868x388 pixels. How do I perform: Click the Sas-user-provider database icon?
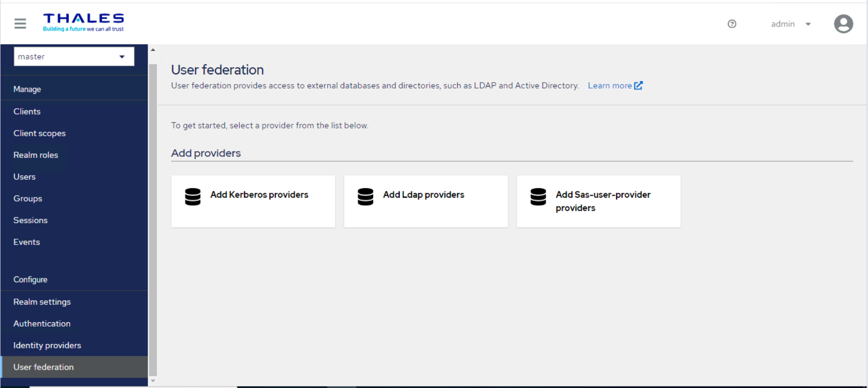point(538,197)
